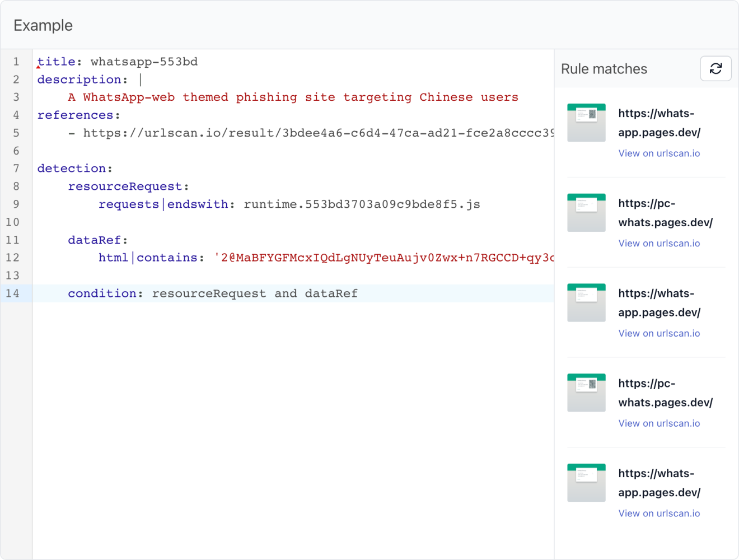
Task: Click highlighted line number 14 in the gutter
Action: click(12, 293)
